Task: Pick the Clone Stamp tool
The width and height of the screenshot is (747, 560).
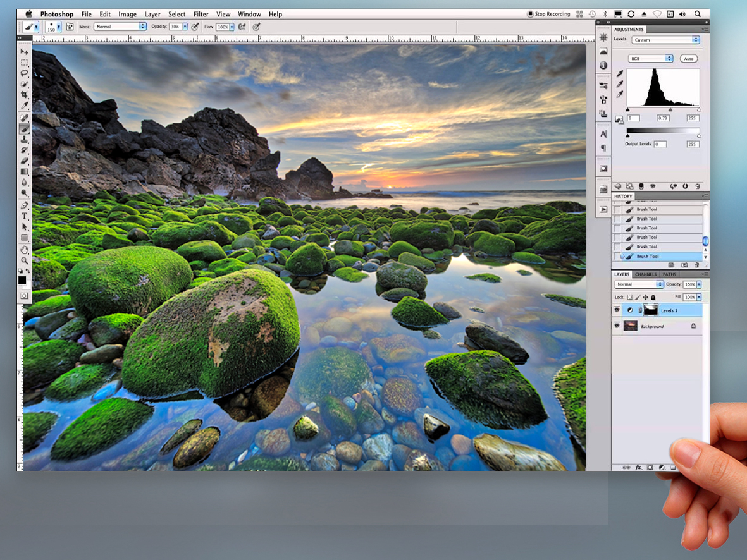Action: (x=24, y=139)
